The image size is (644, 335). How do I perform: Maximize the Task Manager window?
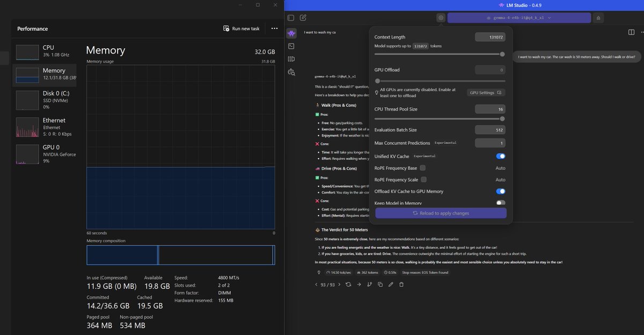(x=258, y=5)
